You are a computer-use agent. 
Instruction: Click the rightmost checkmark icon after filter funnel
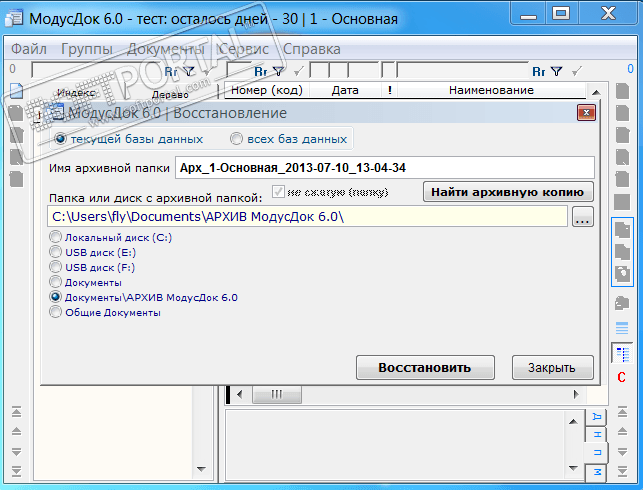pyautogui.click(x=577, y=72)
